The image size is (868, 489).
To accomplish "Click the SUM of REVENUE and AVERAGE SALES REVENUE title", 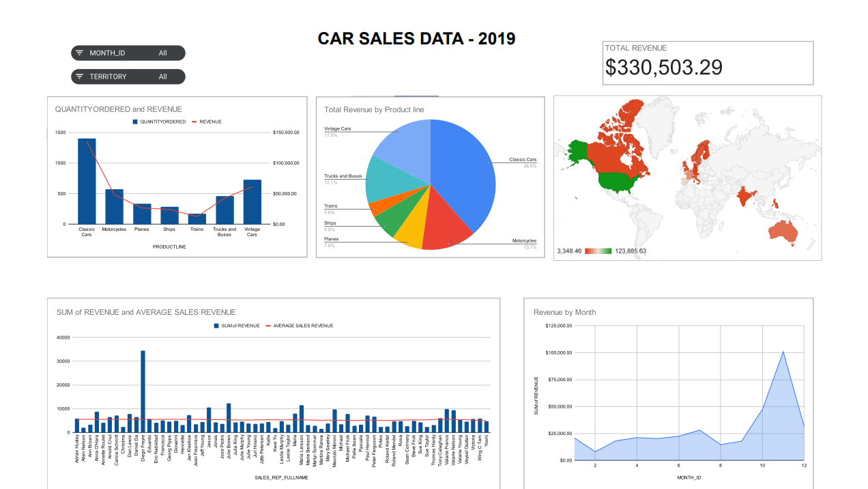I will [146, 312].
